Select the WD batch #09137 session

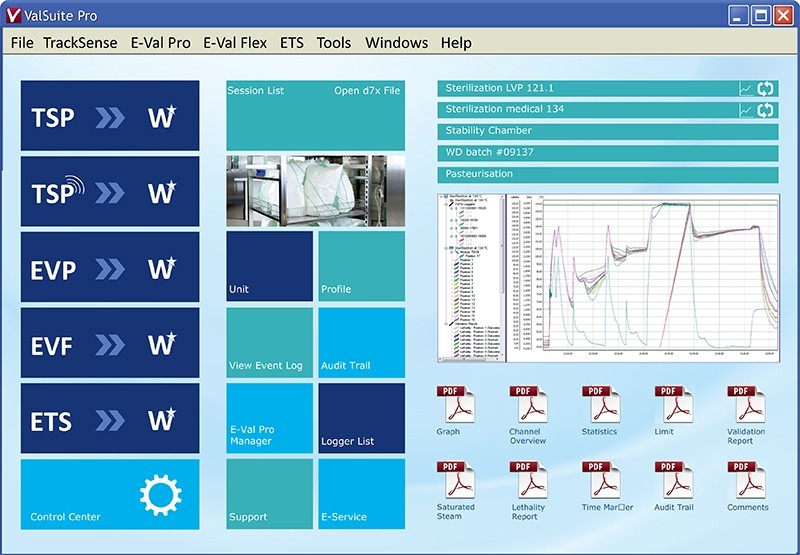[608, 153]
